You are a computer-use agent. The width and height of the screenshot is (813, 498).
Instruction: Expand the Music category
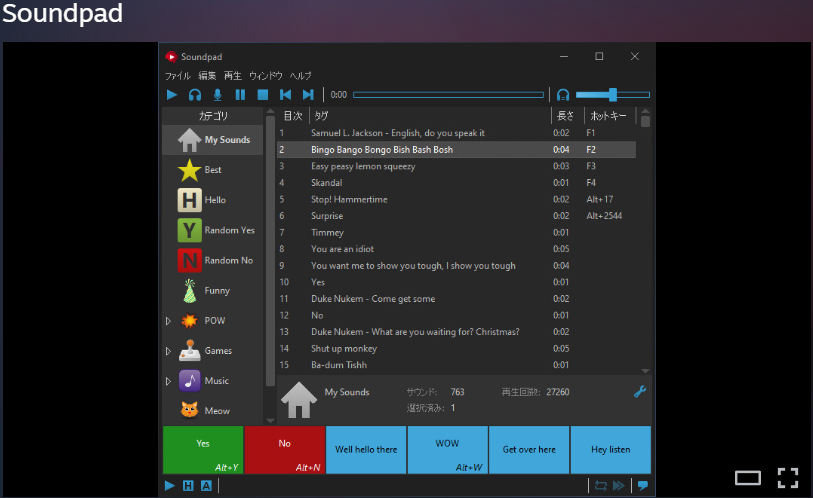[x=168, y=381]
